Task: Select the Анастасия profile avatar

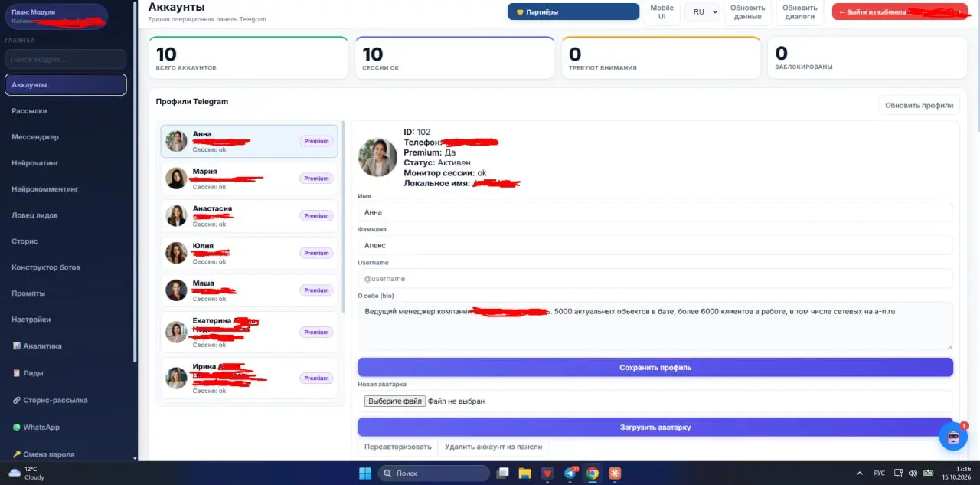Action: [176, 215]
